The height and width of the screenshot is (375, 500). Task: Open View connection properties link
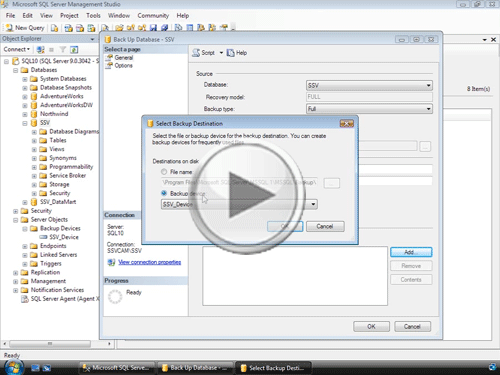(150, 262)
